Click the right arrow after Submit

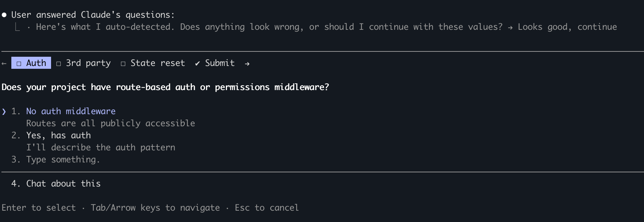tap(247, 63)
